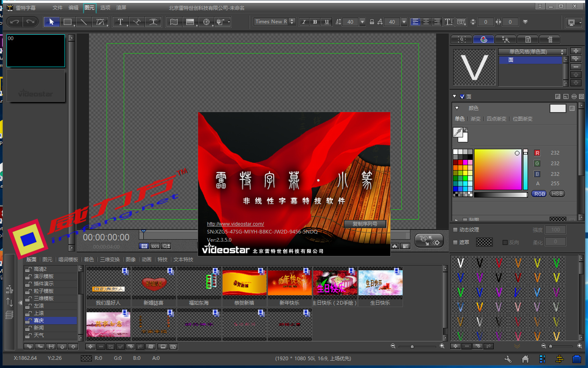Toggle the width-height lock icon
The width and height of the screenshot is (588, 368).
pos(372,22)
